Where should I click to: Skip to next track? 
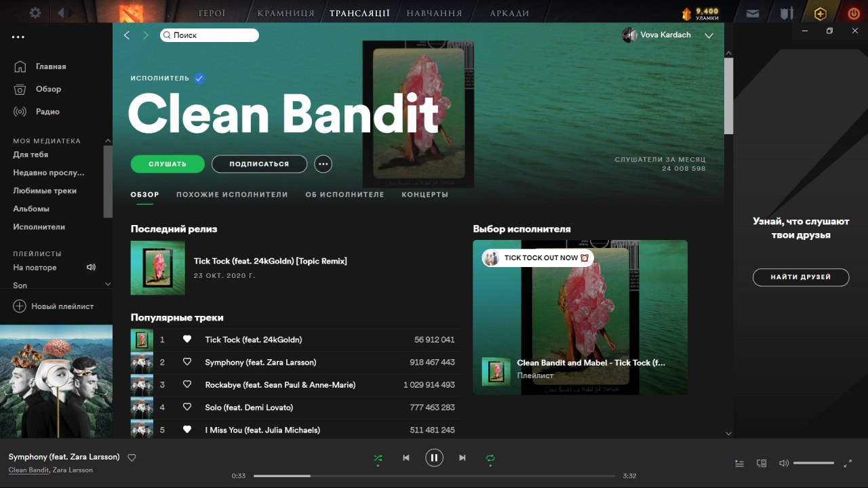(x=462, y=458)
